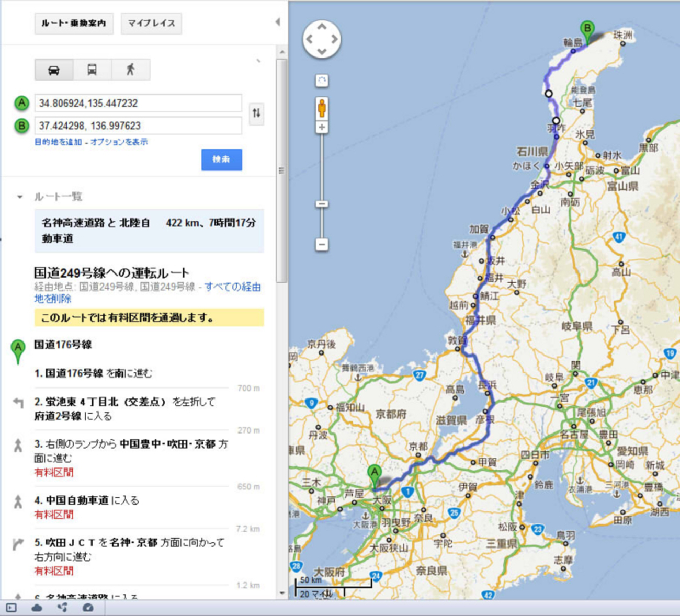Viewport: 680px width, 616px height.
Task: Click the left-turn arrow icon for step 2
Action: coord(18,403)
